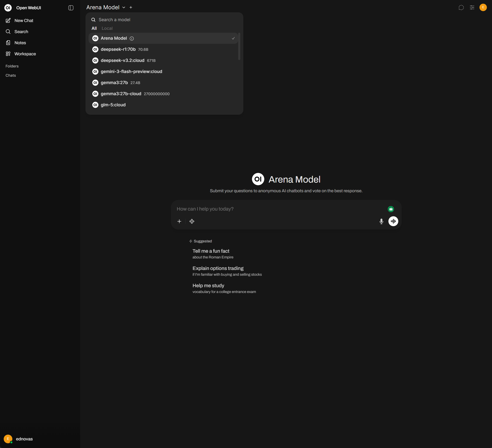This screenshot has height=448, width=492.
Task: Expand the Chats section
Action: click(x=11, y=75)
